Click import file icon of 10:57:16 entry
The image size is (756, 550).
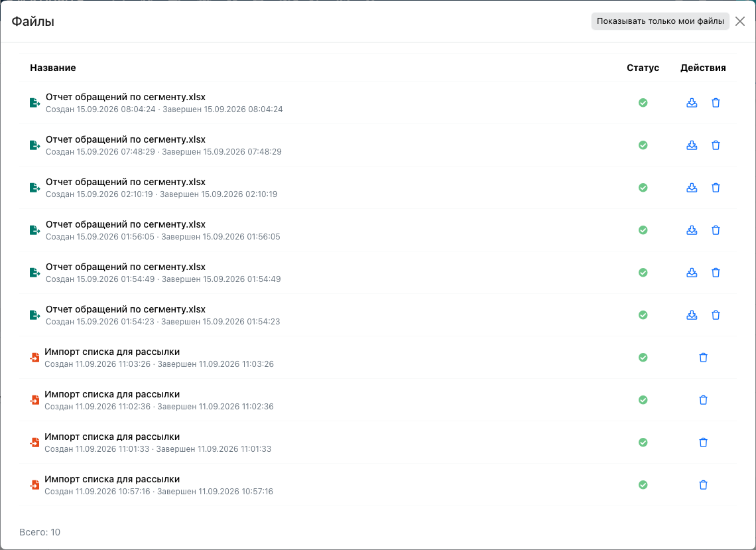[34, 485]
